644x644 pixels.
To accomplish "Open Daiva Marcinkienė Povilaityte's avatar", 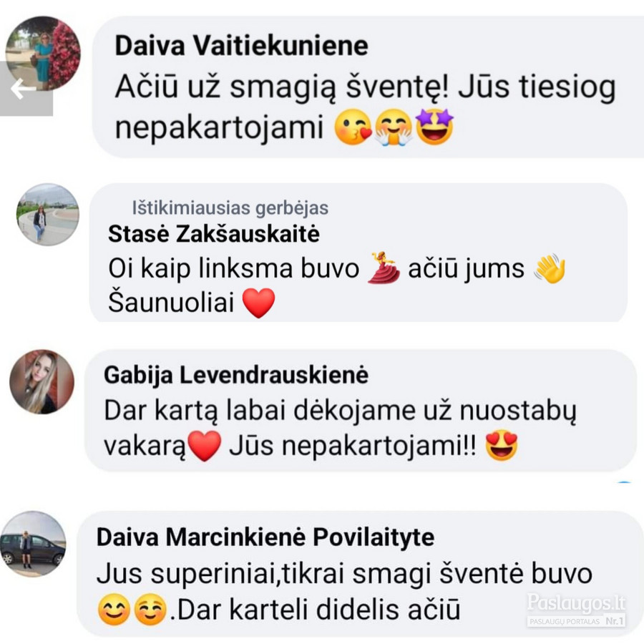I will [33, 544].
